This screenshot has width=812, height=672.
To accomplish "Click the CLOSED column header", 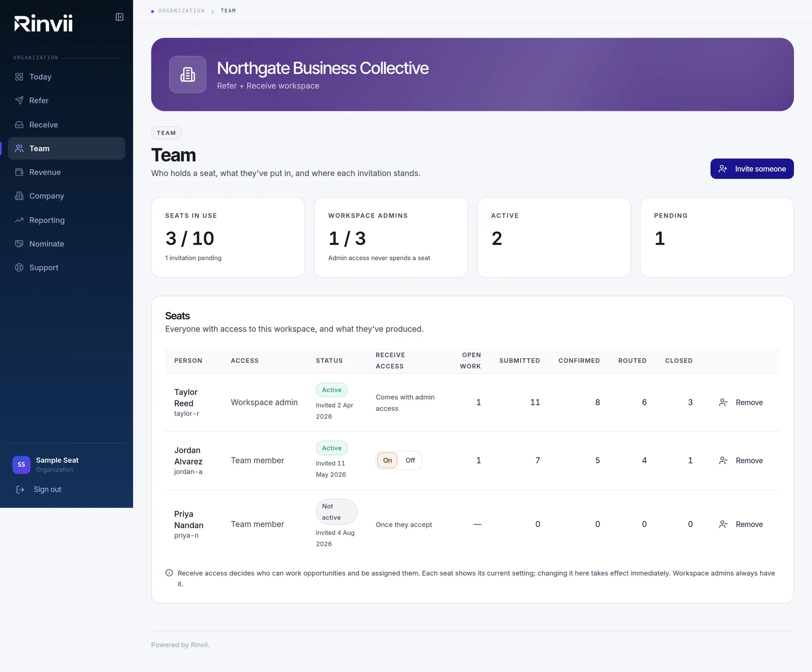I will (679, 361).
